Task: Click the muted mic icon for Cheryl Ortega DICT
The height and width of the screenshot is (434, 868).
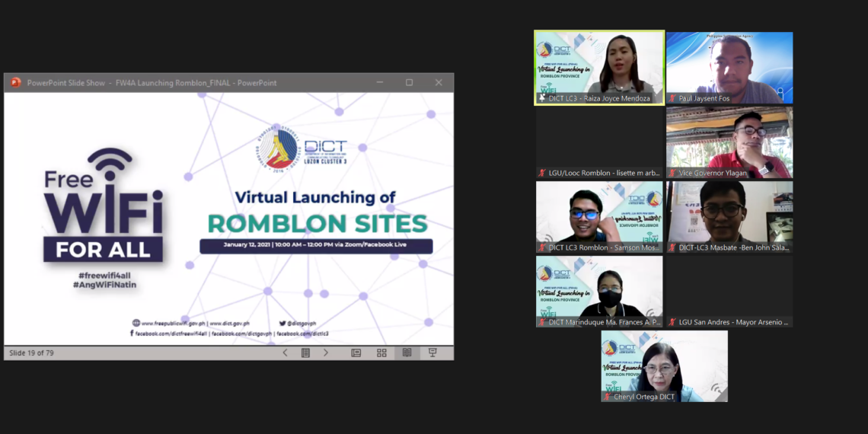Action: click(x=608, y=397)
